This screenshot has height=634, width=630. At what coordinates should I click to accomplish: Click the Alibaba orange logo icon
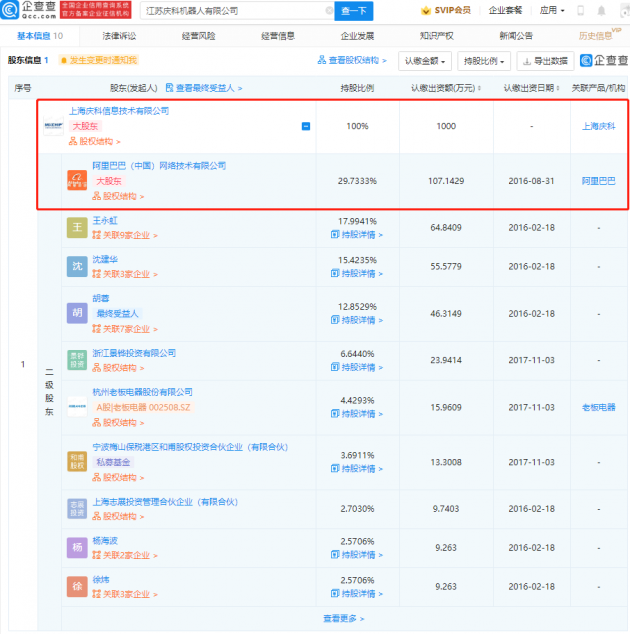(77, 180)
